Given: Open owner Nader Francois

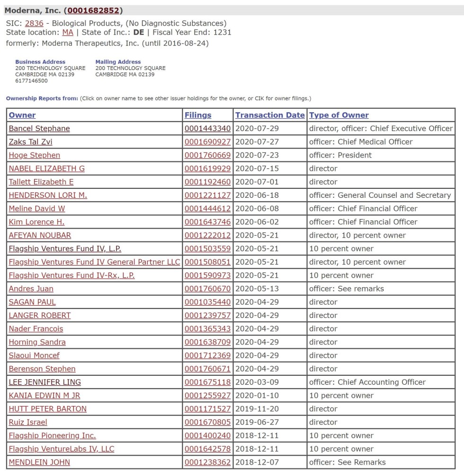Looking at the screenshot, I should coord(36,329).
